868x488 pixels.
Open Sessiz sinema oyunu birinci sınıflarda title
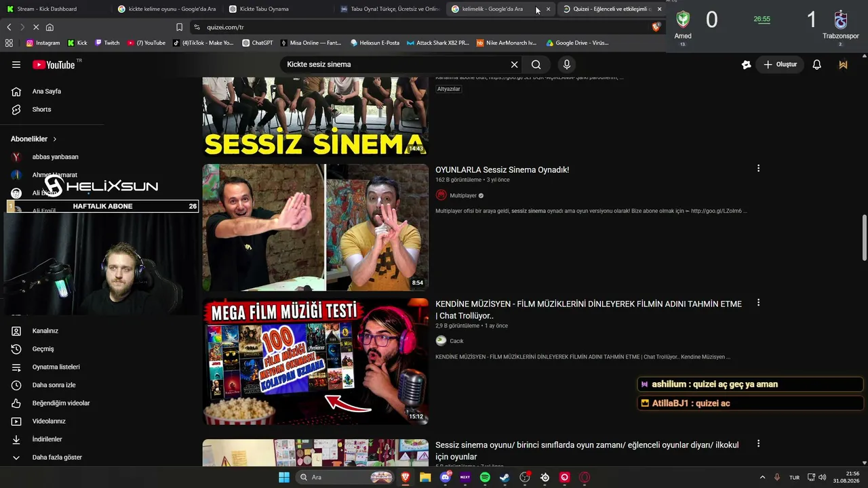click(587, 451)
